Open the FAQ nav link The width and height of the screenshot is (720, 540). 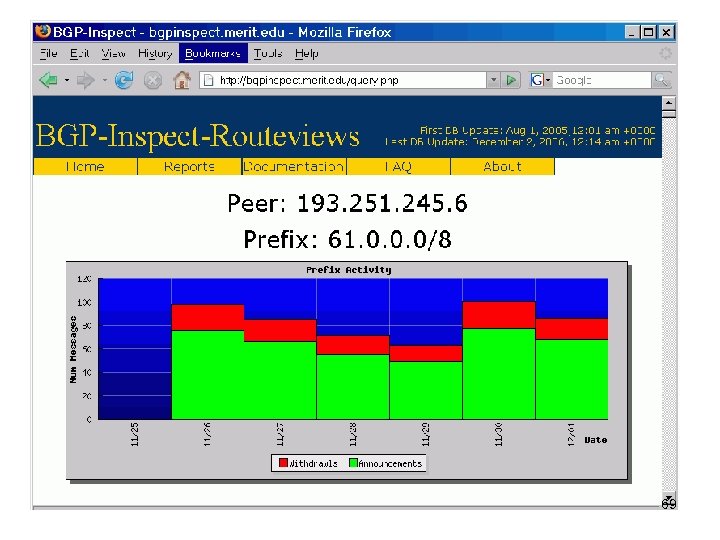(x=398, y=166)
